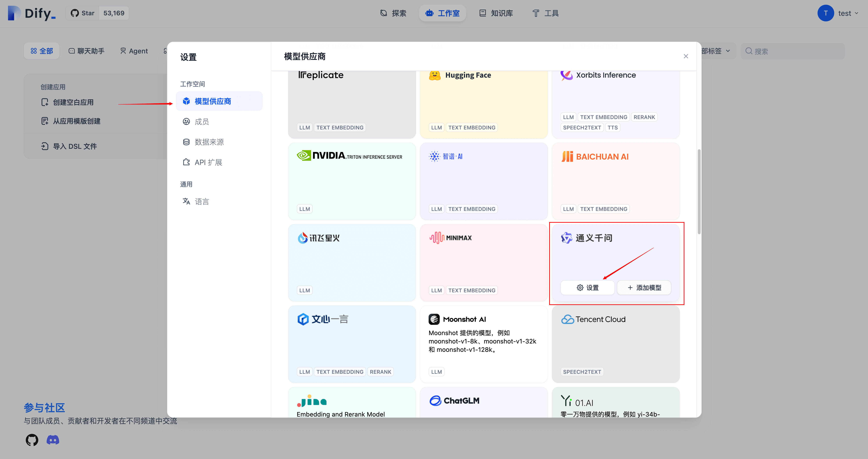The width and height of the screenshot is (868, 459).
Task: Click 添加模型 for 通义千问
Action: click(x=644, y=287)
